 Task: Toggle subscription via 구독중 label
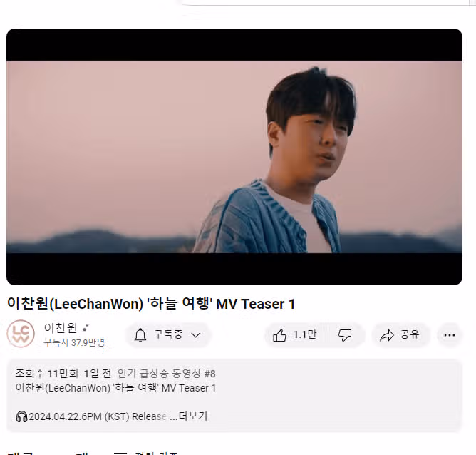tap(168, 334)
